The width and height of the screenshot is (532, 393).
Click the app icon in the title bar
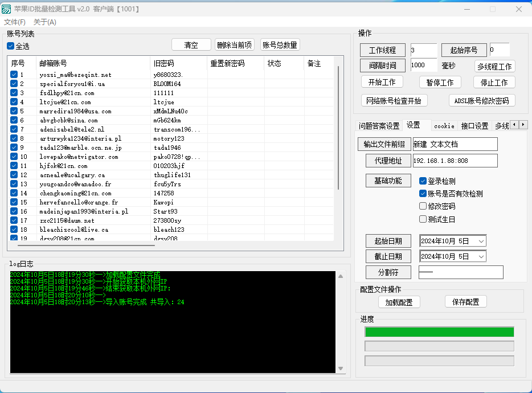pos(7,9)
